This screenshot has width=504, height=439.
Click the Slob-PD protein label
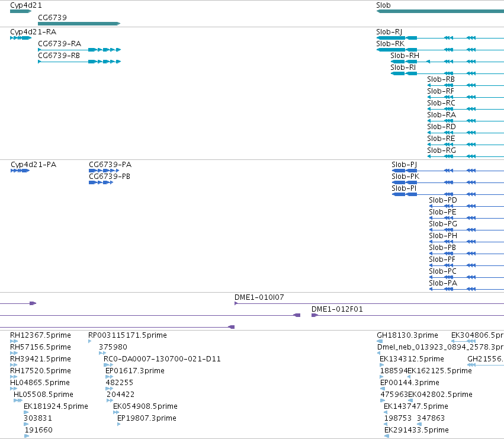[442, 200]
